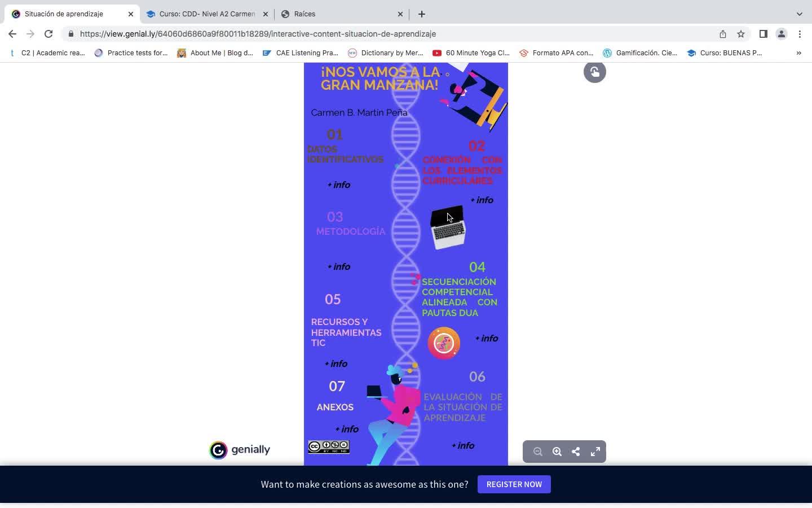Reload the current page
This screenshot has width=812, height=508.
click(48, 34)
